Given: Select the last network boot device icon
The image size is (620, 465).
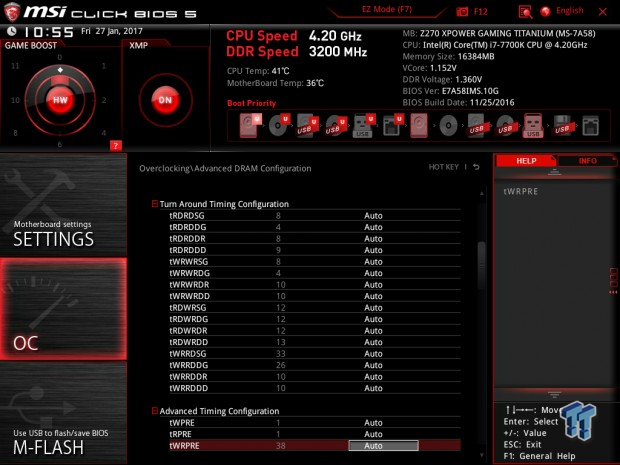Looking at the screenshot, I should (x=590, y=126).
